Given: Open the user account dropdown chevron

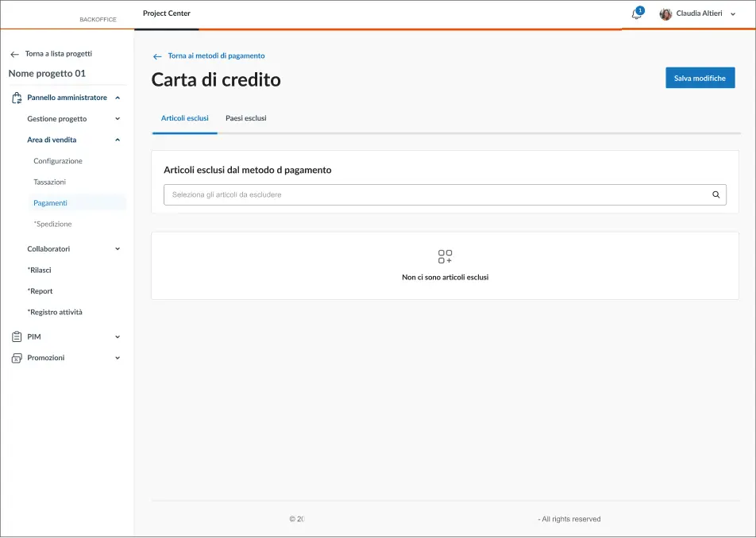Looking at the screenshot, I should [x=733, y=13].
